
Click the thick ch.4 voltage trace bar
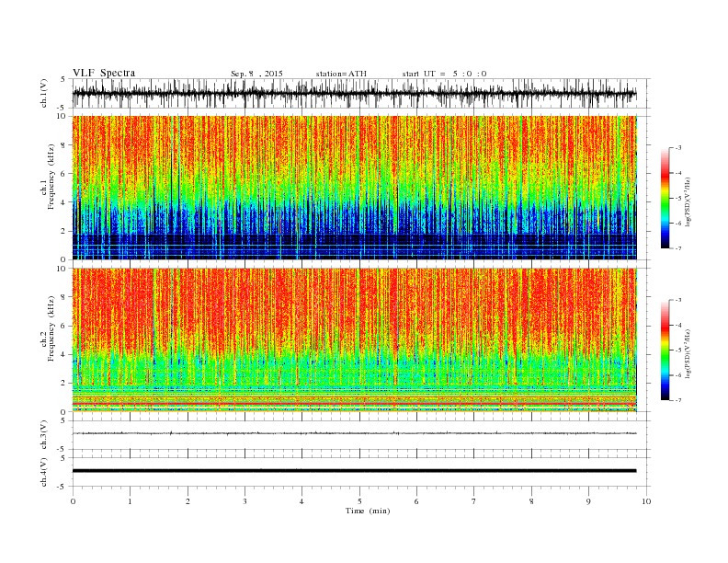354,471
